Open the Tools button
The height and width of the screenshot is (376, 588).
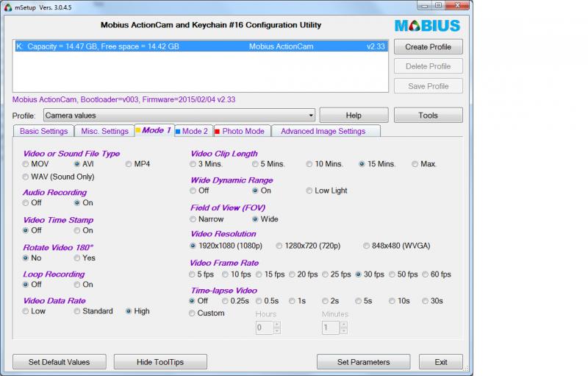pos(429,116)
